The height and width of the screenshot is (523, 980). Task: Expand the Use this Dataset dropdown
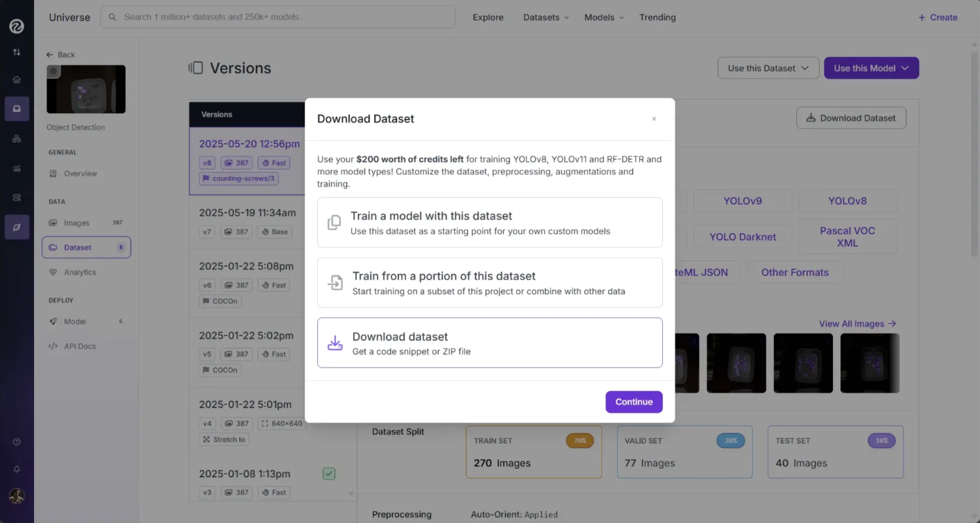coord(768,68)
